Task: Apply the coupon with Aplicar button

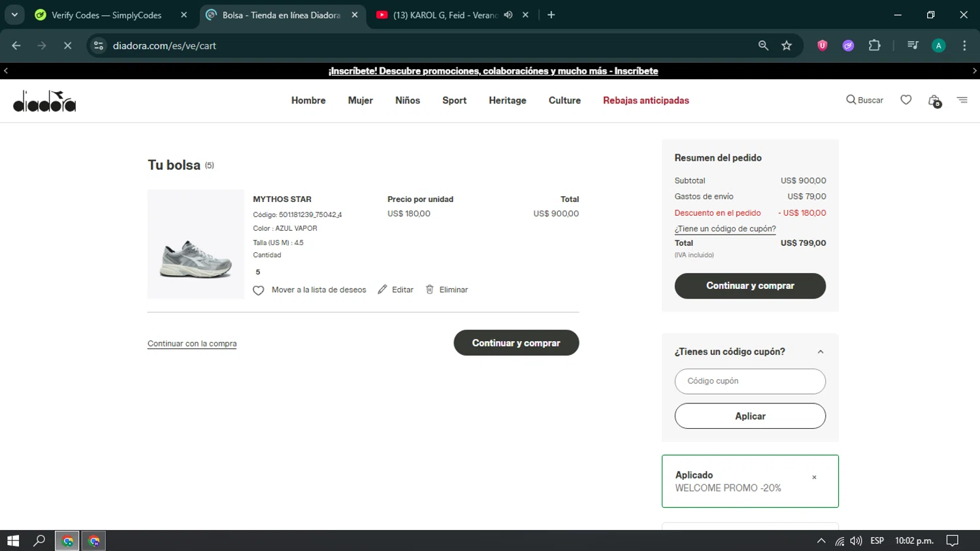Action: [x=750, y=416]
